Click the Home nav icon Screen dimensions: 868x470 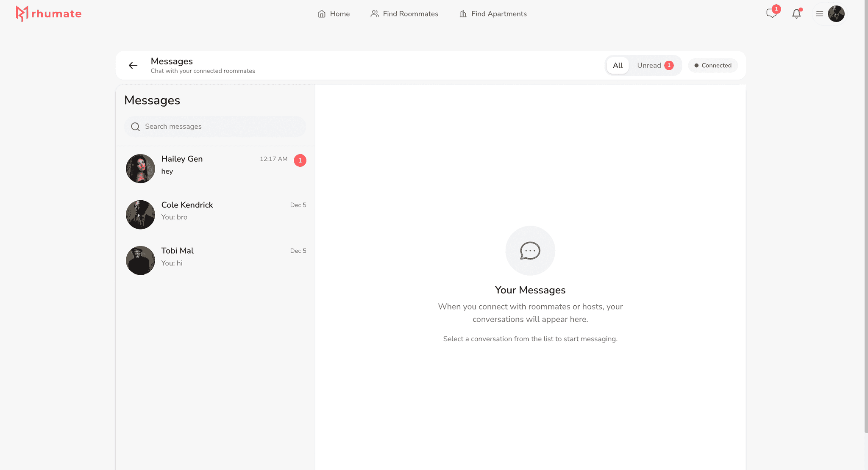[322, 14]
